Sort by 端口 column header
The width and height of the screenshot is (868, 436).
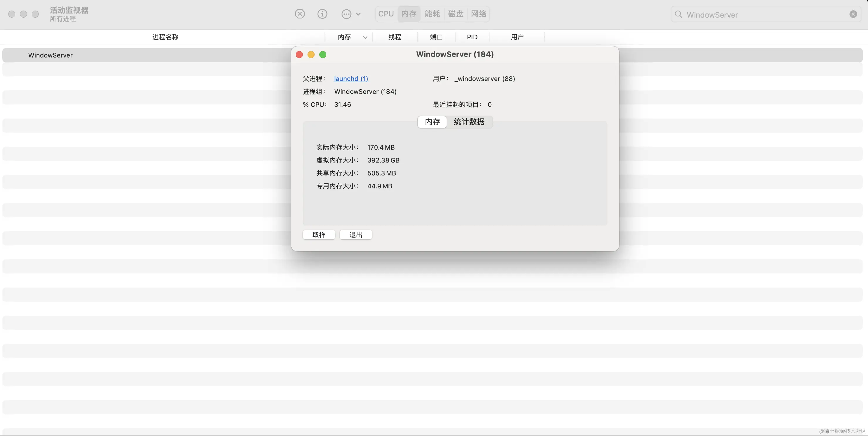pyautogui.click(x=436, y=37)
